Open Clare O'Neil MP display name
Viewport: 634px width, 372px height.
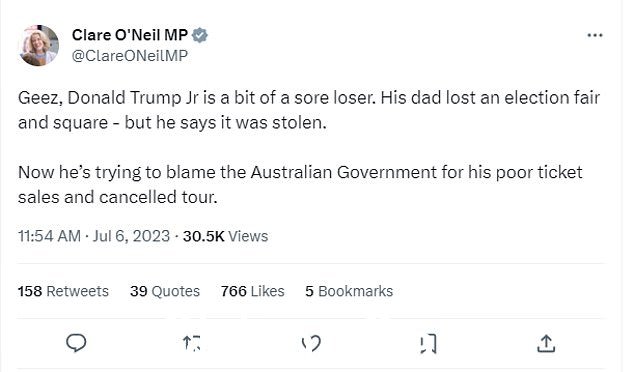(130, 35)
